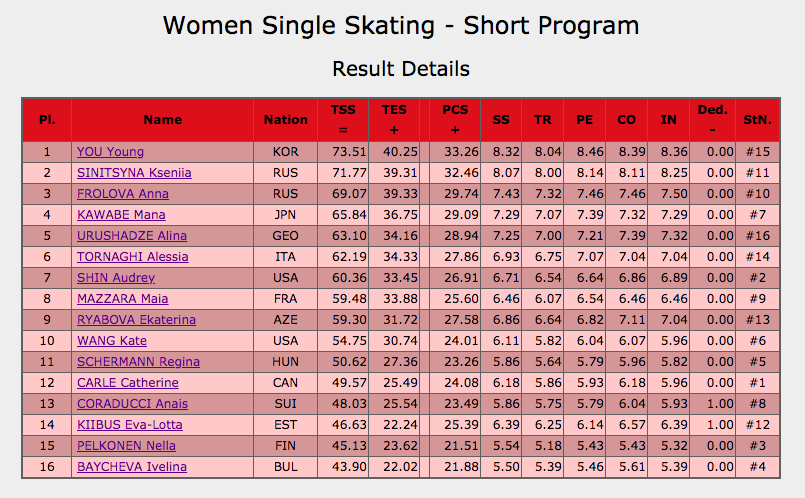The width and height of the screenshot is (805, 498).
Task: Click SHIN Audrey name link
Action: click(115, 278)
